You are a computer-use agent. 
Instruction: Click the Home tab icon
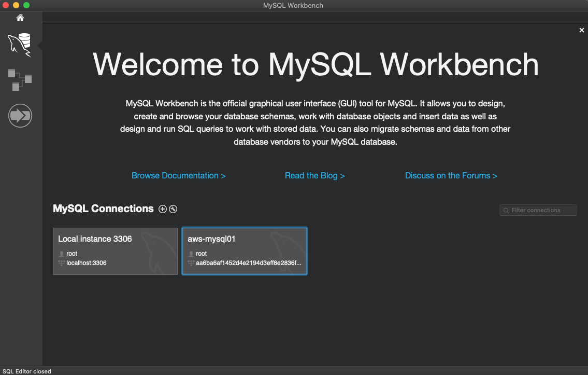pyautogui.click(x=20, y=18)
